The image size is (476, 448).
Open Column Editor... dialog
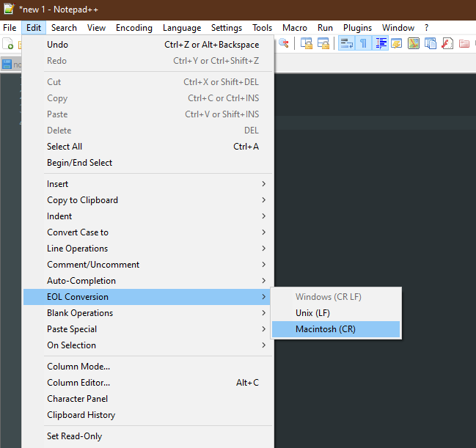[148, 383]
